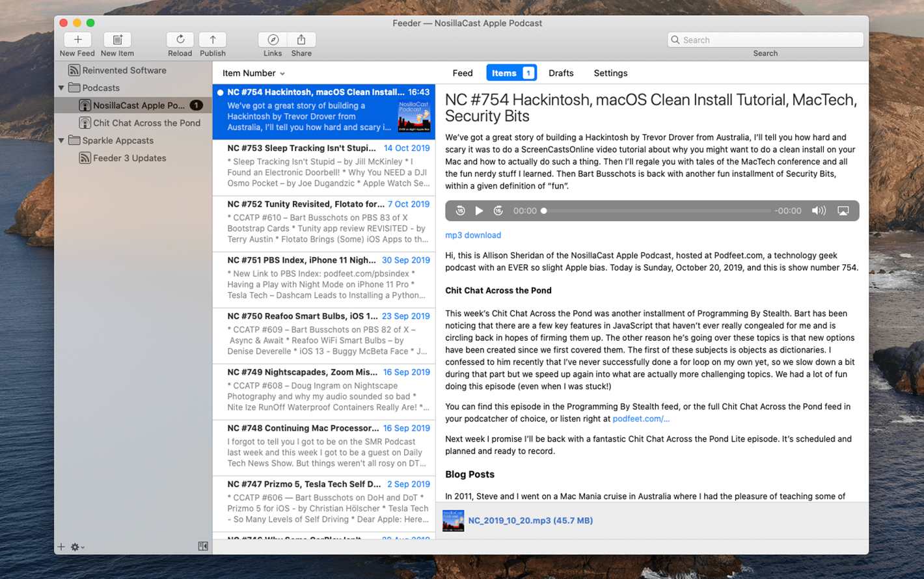The width and height of the screenshot is (924, 579).
Task: Open the NC_2019_10_20.mp3 enclosure link
Action: [x=530, y=520]
